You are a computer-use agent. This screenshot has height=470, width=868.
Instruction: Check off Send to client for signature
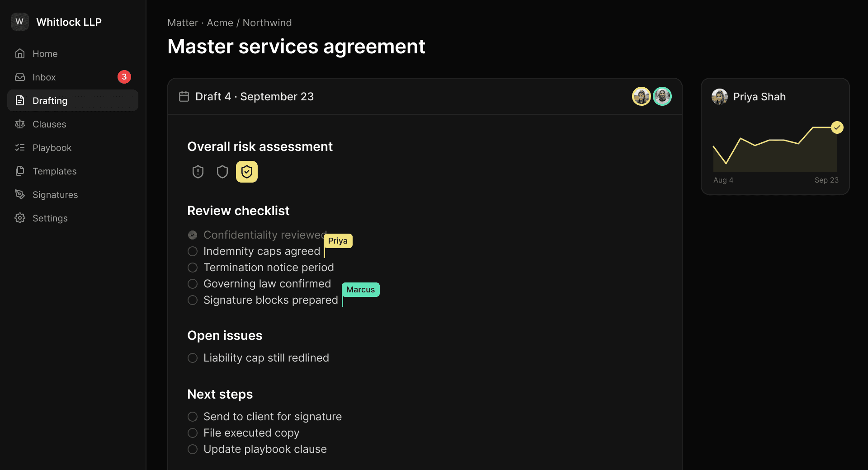tap(193, 417)
